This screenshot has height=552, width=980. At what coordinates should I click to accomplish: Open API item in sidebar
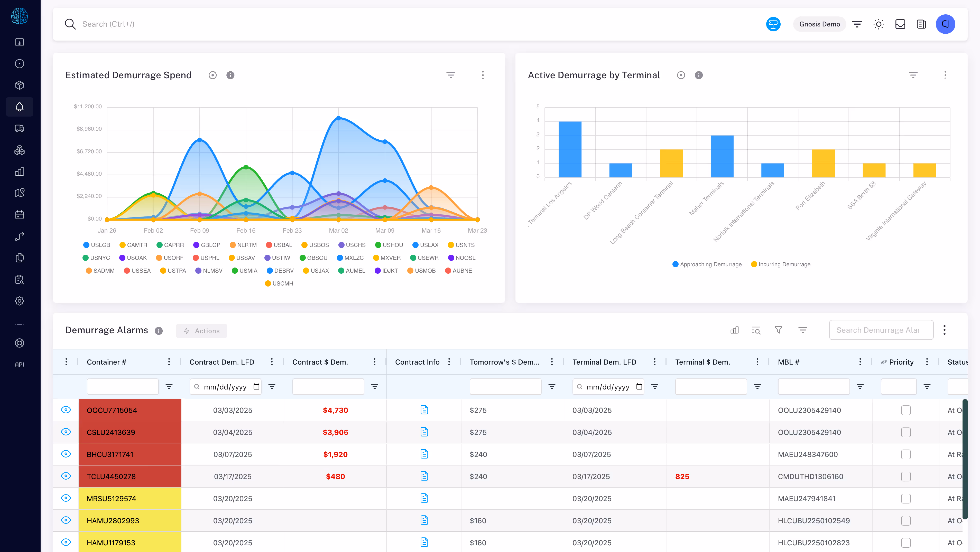pyautogui.click(x=20, y=364)
